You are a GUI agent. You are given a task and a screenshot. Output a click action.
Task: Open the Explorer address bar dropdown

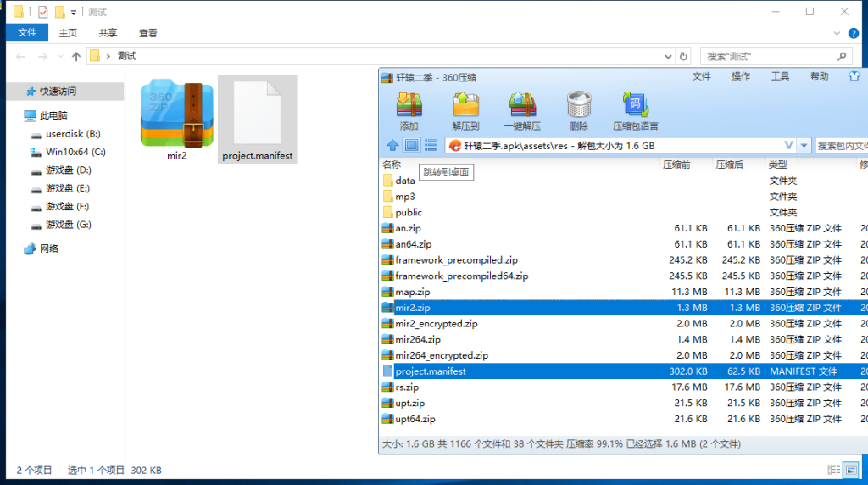[667, 56]
